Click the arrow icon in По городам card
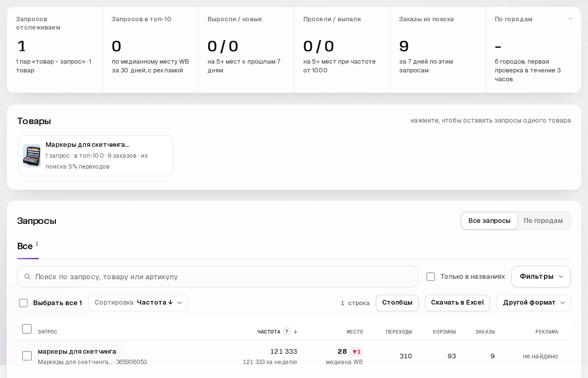 (x=570, y=19)
